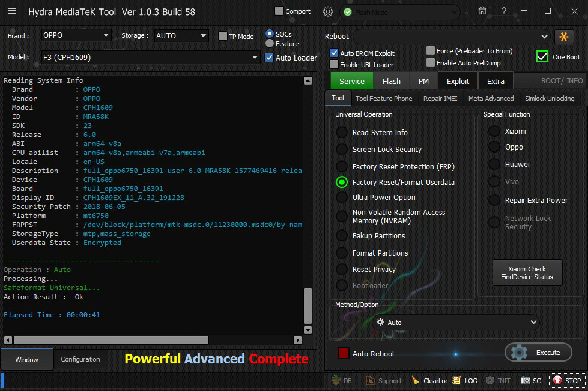Enable the TP Mode checkbox
Screen dimensions: 588x391
click(x=223, y=36)
